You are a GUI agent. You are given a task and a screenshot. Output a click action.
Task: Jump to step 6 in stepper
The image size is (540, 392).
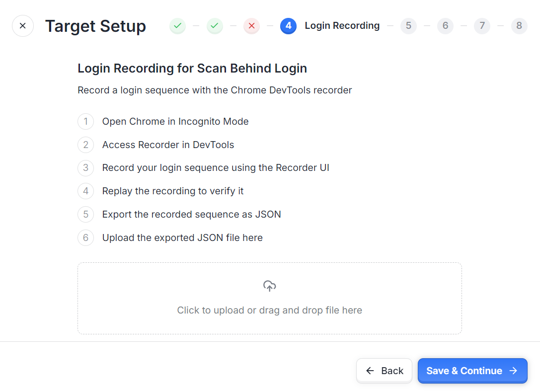(445, 26)
